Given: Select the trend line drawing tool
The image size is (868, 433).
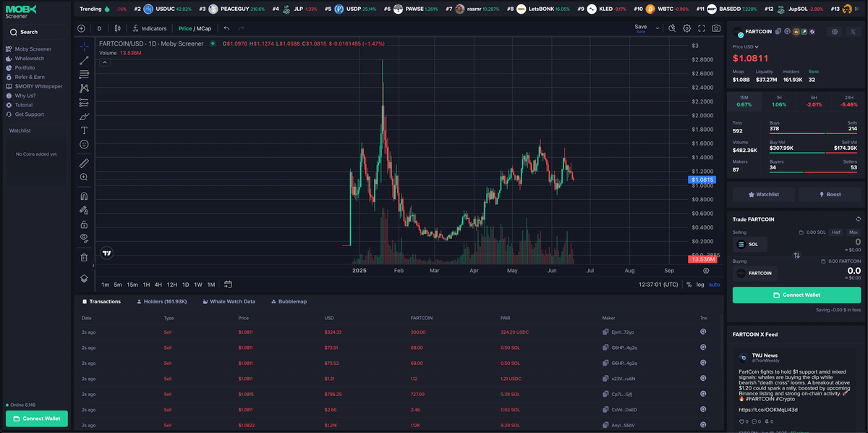Looking at the screenshot, I should [84, 60].
